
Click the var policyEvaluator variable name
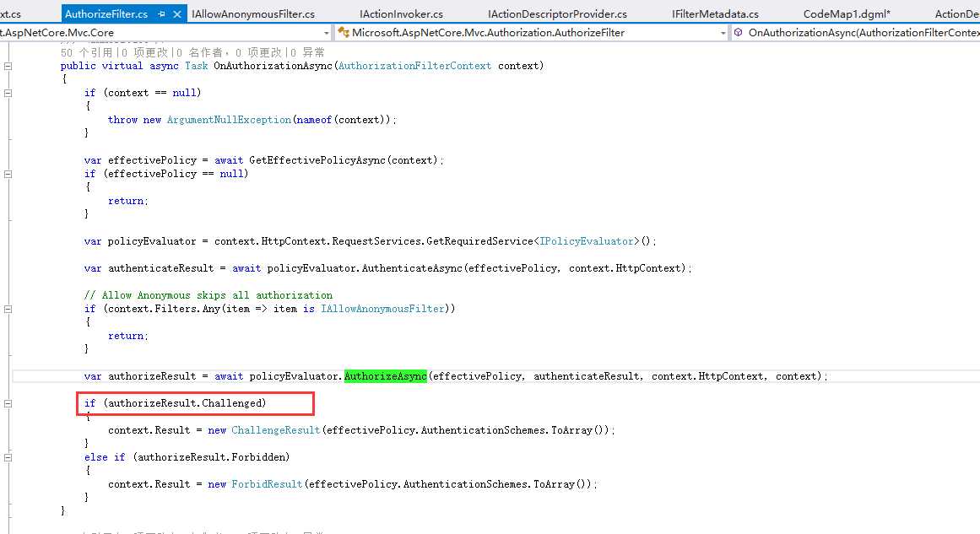pos(152,241)
